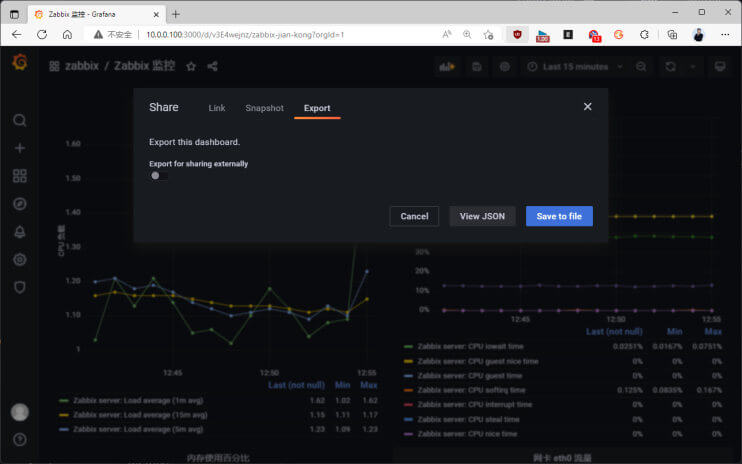Click the browser tab actions icon
The width and height of the screenshot is (742, 464).
tap(14, 15)
